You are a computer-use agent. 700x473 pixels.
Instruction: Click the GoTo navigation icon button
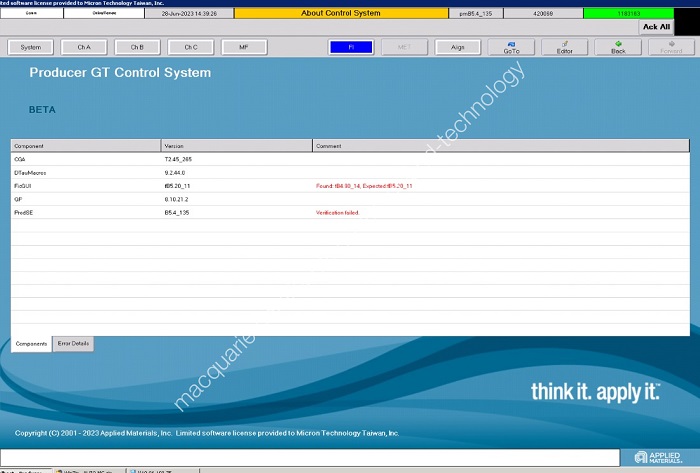click(x=511, y=47)
